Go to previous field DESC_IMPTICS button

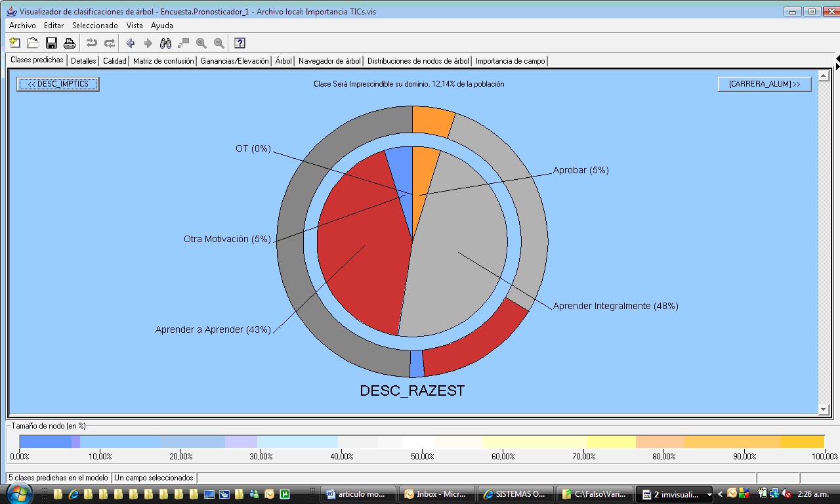tap(58, 84)
